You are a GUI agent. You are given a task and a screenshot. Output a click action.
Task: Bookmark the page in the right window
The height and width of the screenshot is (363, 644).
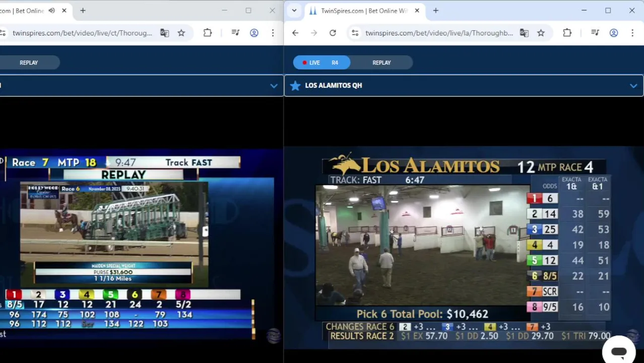point(541,33)
